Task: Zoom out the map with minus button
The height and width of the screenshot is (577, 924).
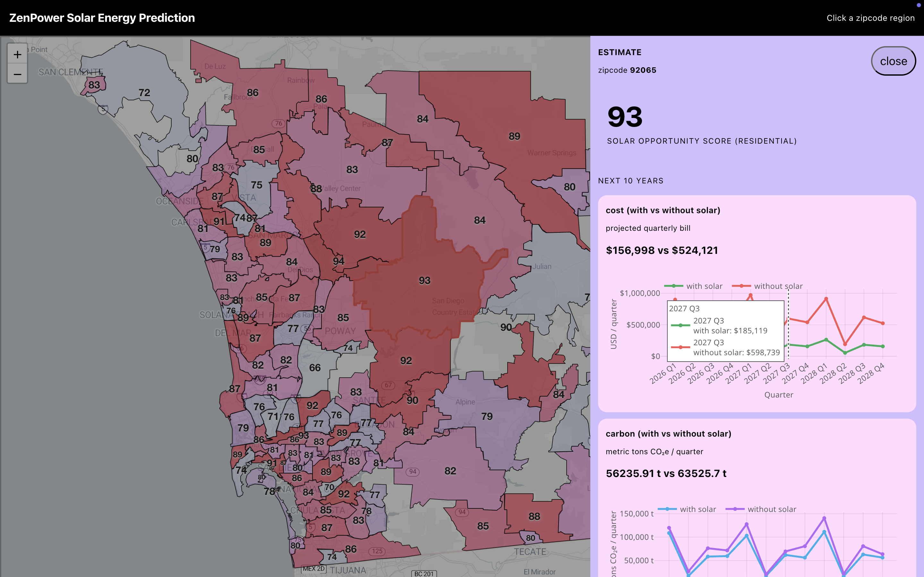Action: pos(17,74)
